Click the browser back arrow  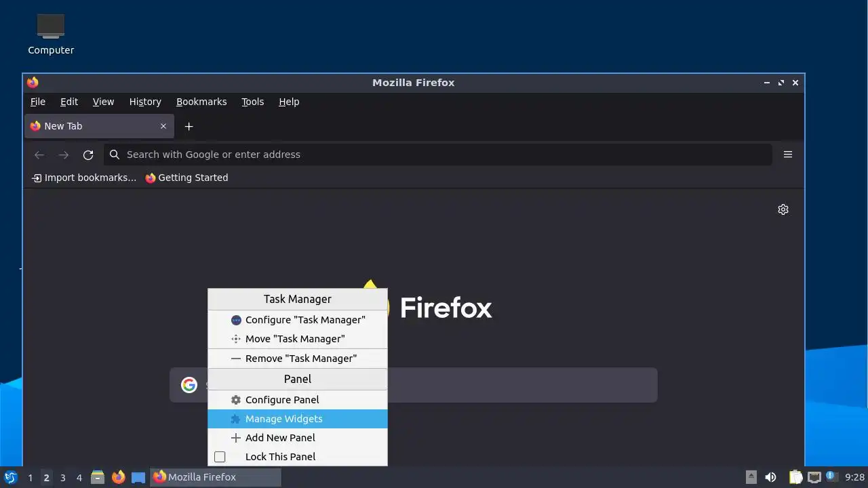pyautogui.click(x=39, y=155)
